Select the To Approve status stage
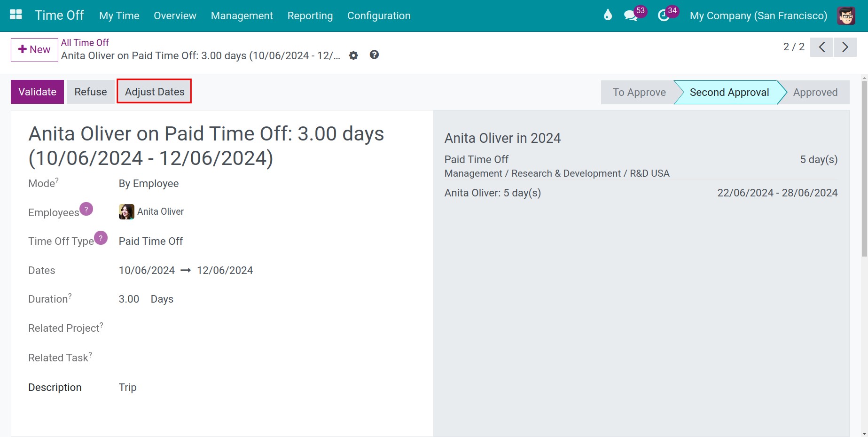 click(x=639, y=92)
